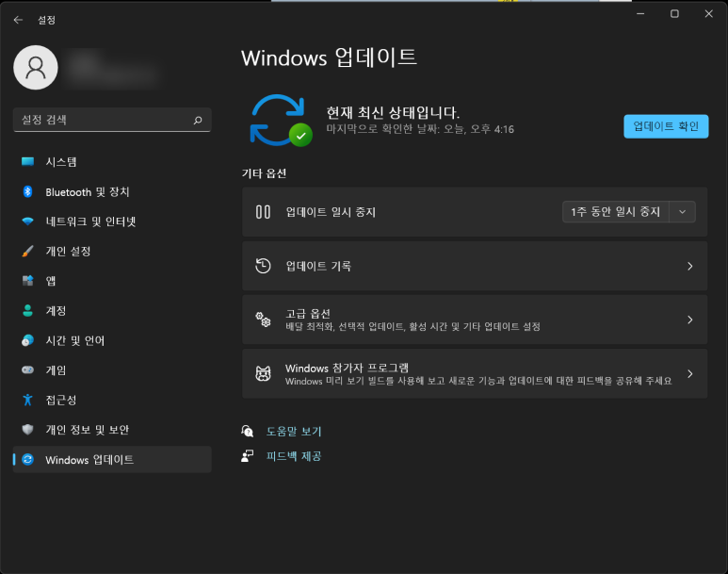The image size is (728, 574).
Task: Minimize the Settings window
Action: (640, 14)
